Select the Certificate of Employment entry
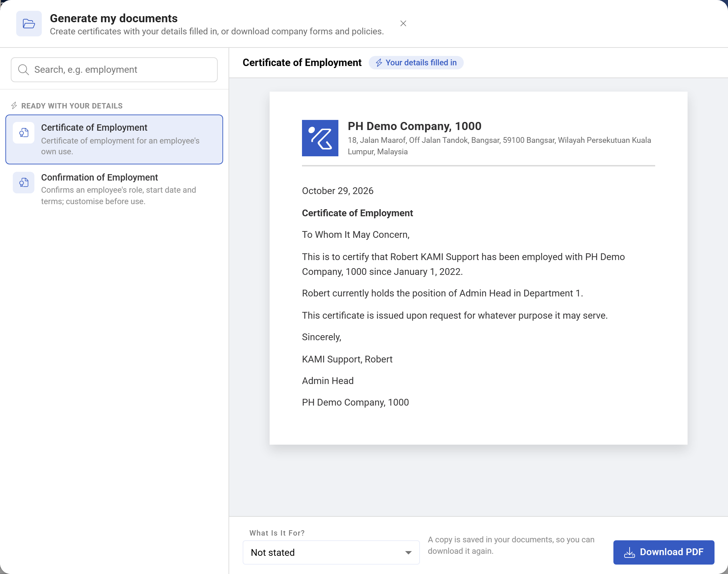 [114, 139]
